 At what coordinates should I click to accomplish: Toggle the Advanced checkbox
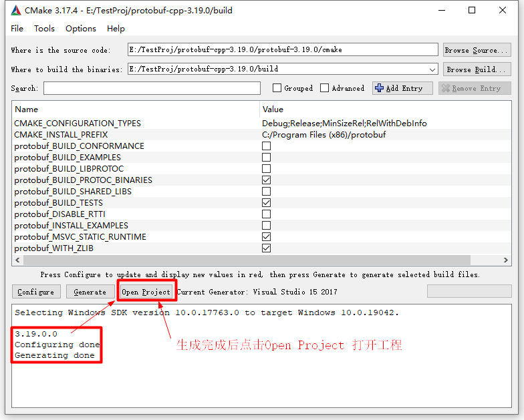(325, 88)
